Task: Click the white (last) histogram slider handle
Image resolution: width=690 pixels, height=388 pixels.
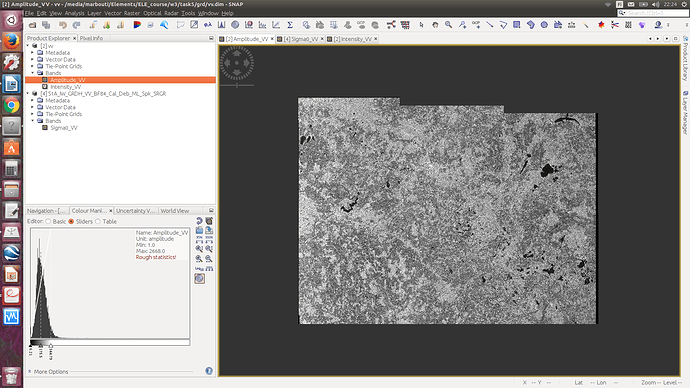Action: pos(51,346)
